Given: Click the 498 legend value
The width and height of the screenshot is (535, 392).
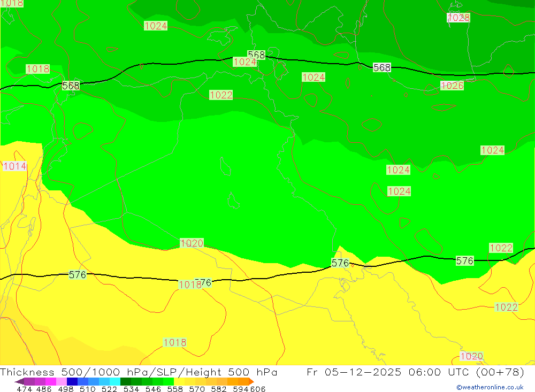Looking at the screenshot, I should click(66, 389).
